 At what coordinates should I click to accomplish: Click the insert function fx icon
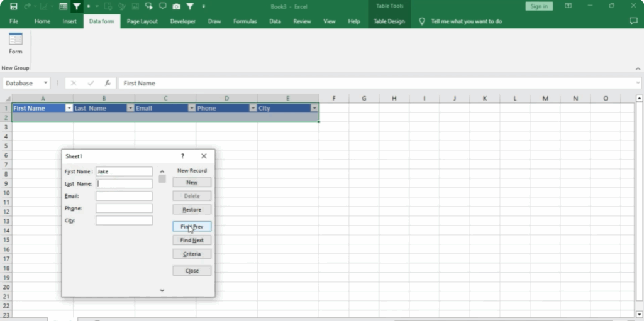pos(108,83)
